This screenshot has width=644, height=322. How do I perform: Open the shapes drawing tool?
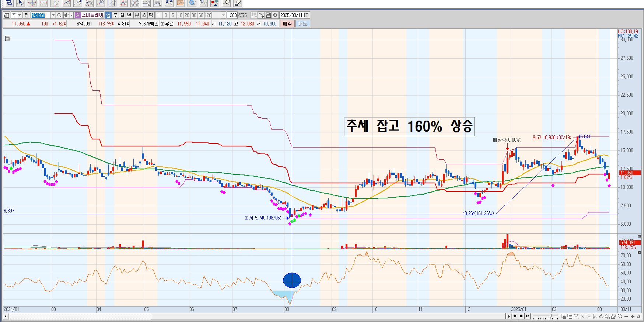tap(215, 3)
